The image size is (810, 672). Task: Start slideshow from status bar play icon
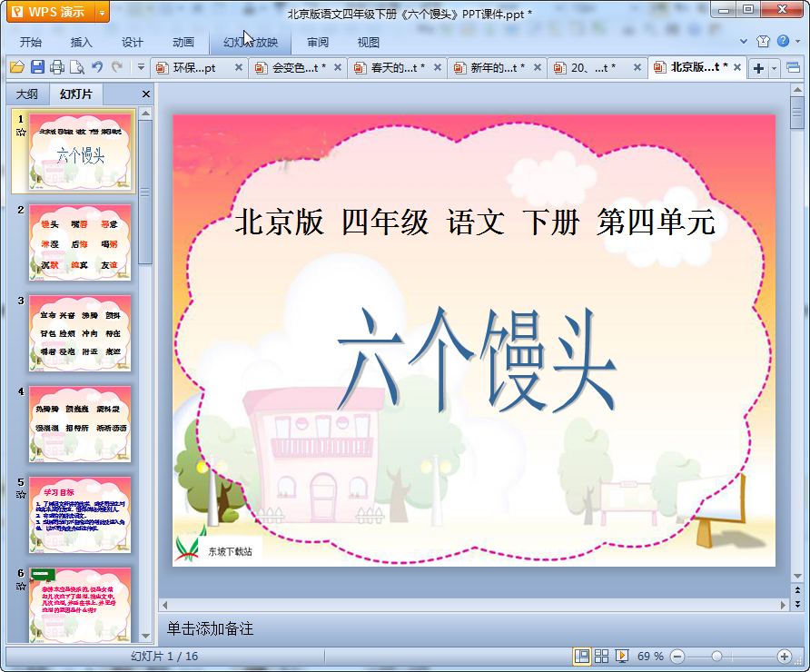(x=622, y=657)
